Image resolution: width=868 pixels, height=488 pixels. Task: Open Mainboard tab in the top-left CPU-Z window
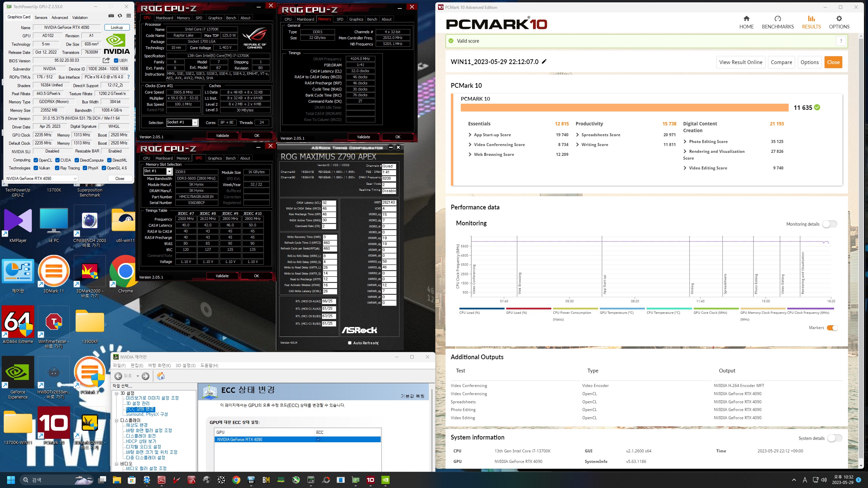164,18
